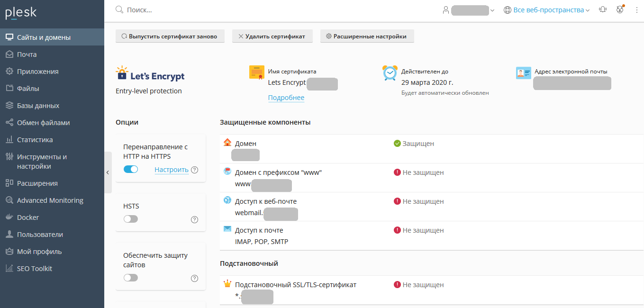Enable the HSTS toggle
The height and width of the screenshot is (308, 644).
point(131,219)
